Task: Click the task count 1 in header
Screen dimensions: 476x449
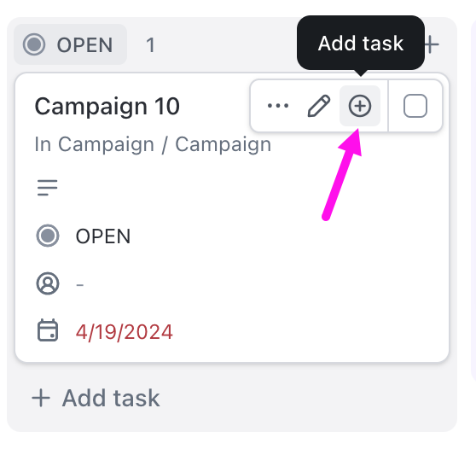Action: click(150, 45)
